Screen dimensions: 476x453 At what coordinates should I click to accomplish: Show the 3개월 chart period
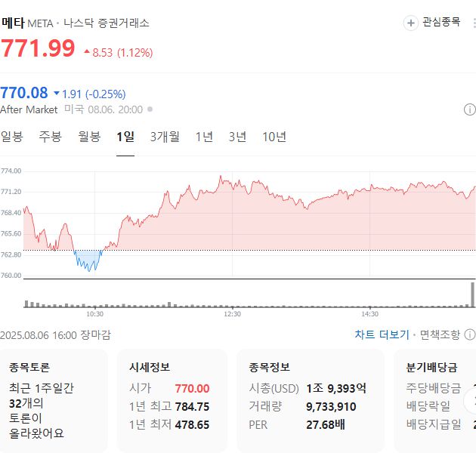coord(165,137)
